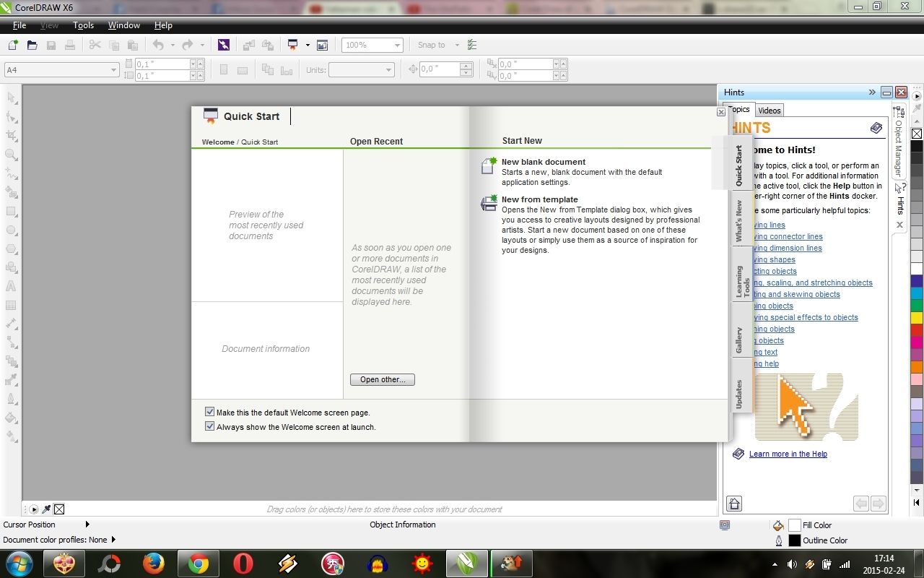This screenshot has width=924, height=578.
Task: Open the zoom level 100% dropdown
Action: [x=397, y=45]
